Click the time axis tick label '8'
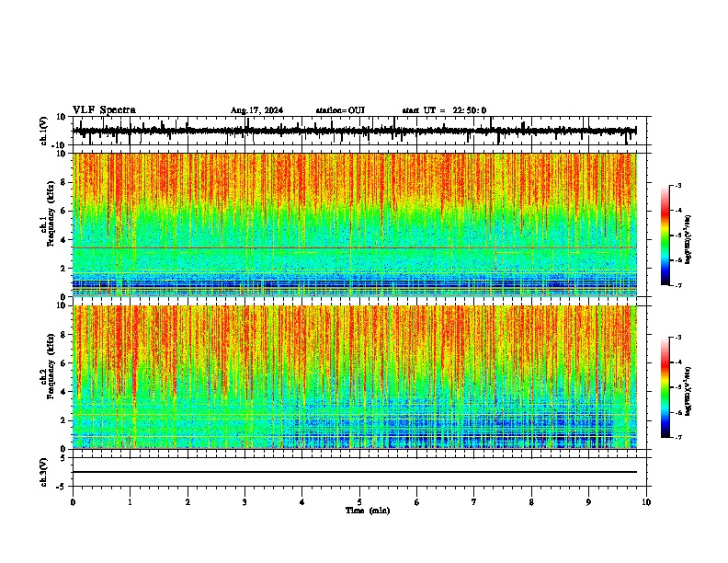Screen dimensions: 728x563 tap(531, 502)
